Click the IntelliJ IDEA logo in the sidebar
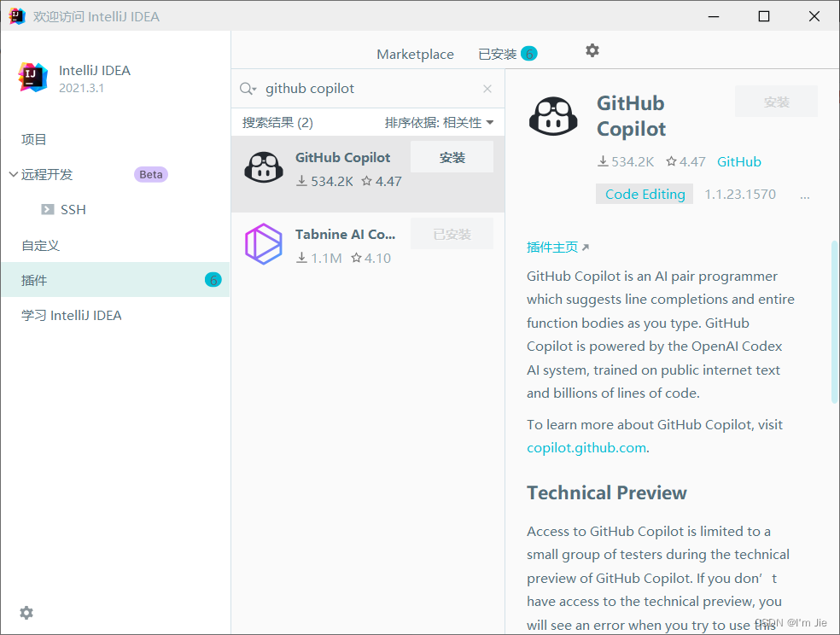 coord(32,78)
